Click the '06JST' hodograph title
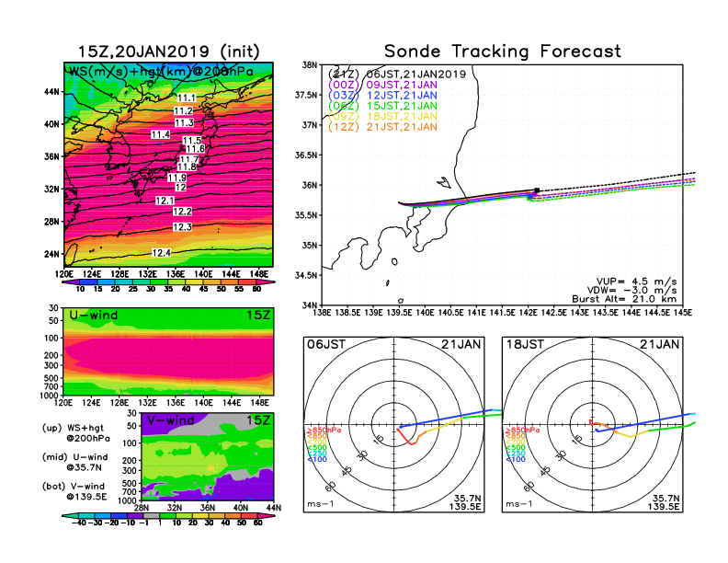This screenshot has height=563, width=728. [x=326, y=344]
